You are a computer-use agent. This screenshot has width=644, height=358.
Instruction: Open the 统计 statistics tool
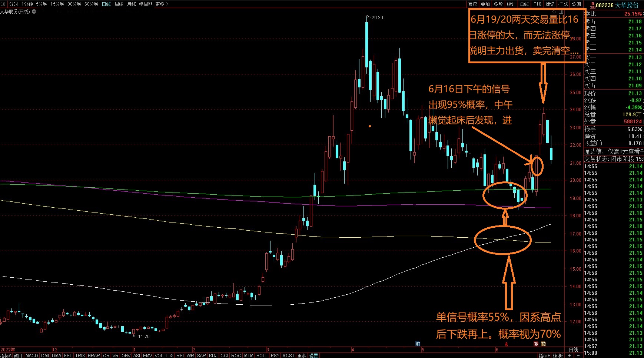(511, 4)
